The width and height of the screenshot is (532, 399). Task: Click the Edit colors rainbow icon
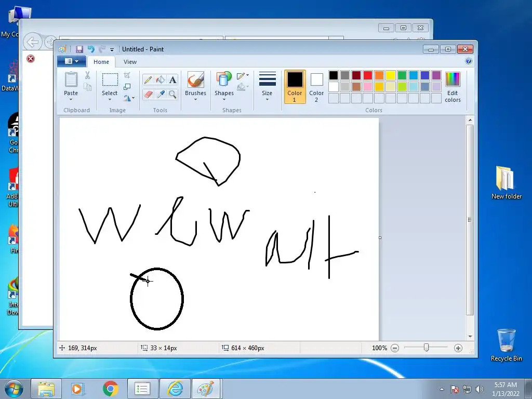[x=453, y=79]
